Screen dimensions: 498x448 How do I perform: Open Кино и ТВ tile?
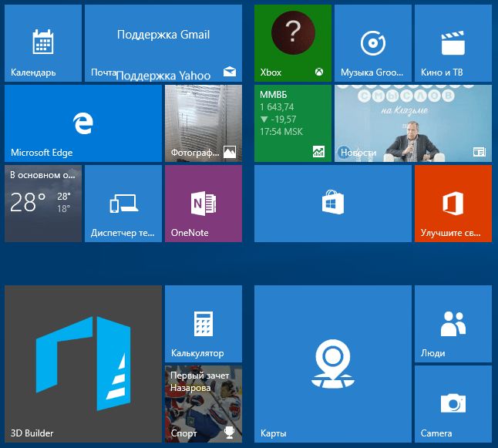tap(453, 43)
